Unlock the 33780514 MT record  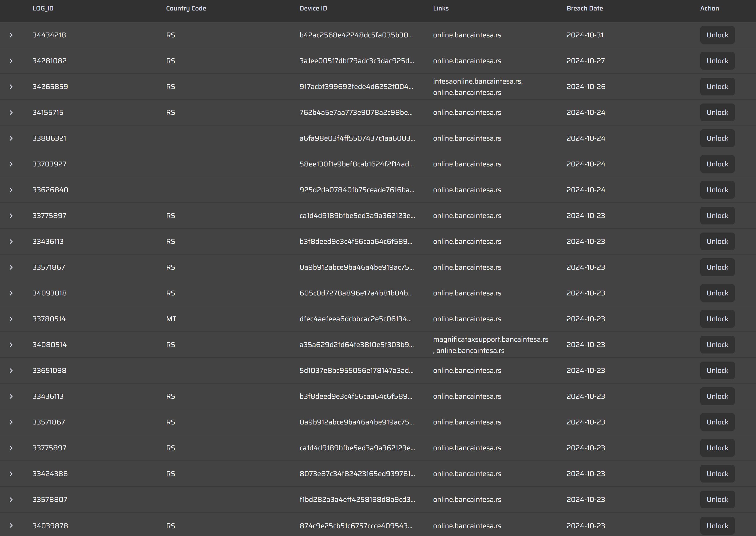coord(717,319)
